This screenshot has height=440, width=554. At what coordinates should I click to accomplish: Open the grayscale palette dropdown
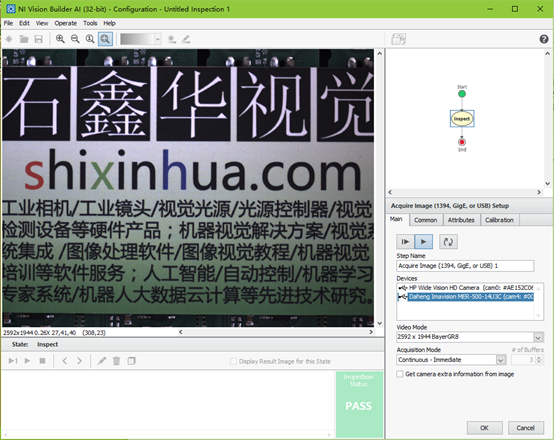[158, 39]
